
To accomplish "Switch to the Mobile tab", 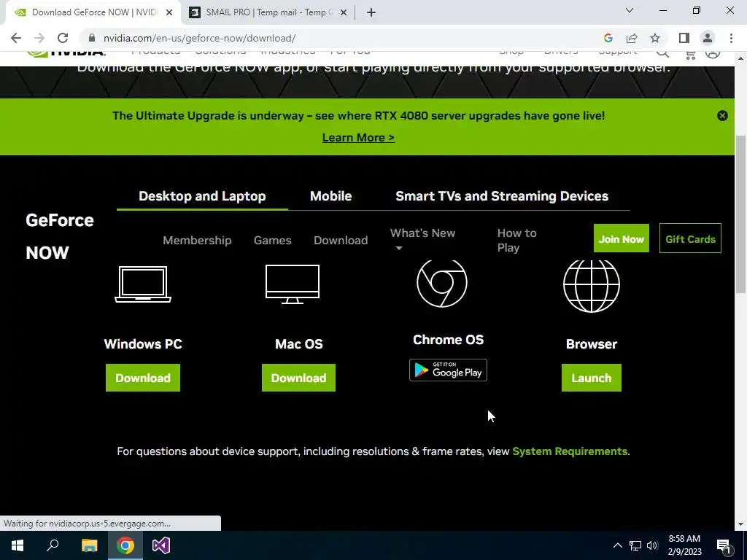I will [330, 196].
